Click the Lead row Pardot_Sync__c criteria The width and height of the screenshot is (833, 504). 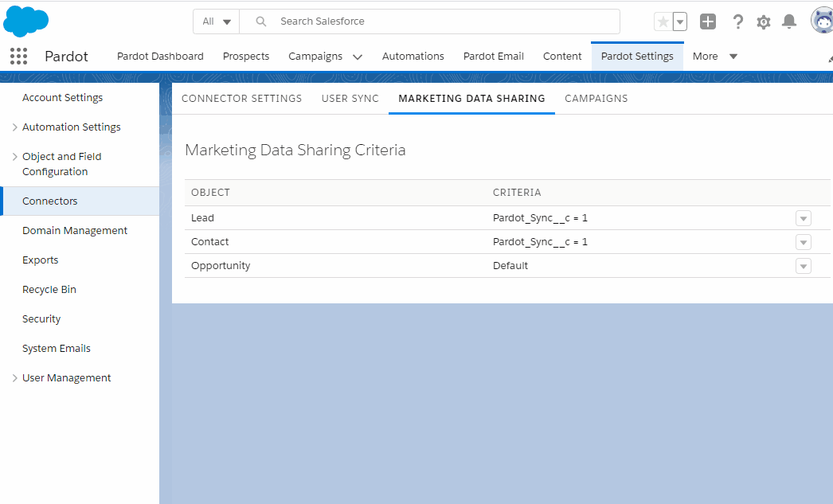[540, 218]
